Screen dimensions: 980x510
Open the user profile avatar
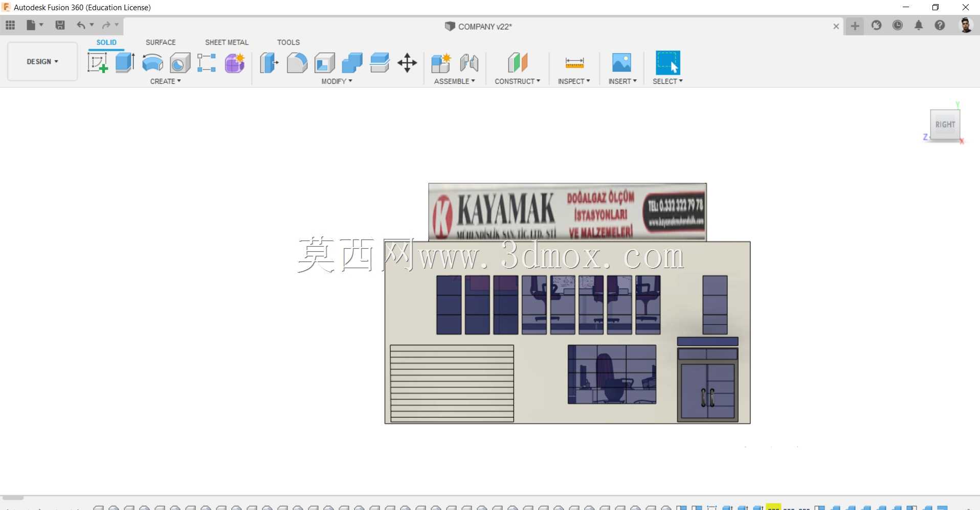point(966,25)
